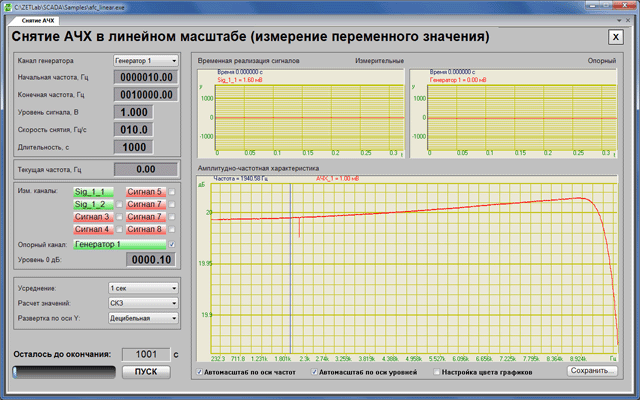Image resolution: width=640 pixels, height=400 pixels.
Task: Toggle Автомасштаб по оси частот checkbox
Action: click(200, 372)
